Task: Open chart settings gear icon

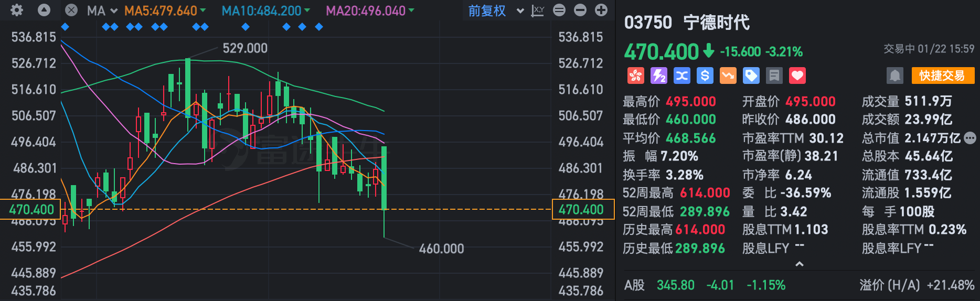Action: pyautogui.click(x=17, y=10)
